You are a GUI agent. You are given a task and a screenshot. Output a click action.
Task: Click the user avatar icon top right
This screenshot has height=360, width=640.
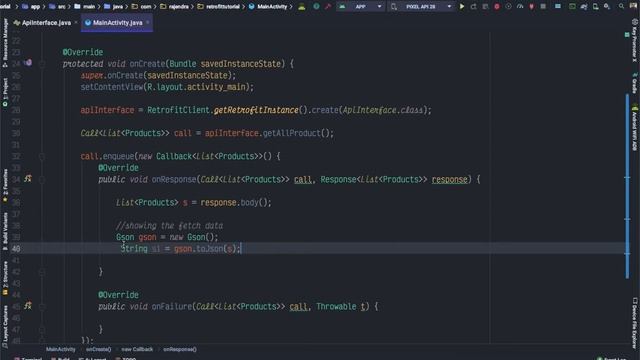pyautogui.click(x=633, y=7)
